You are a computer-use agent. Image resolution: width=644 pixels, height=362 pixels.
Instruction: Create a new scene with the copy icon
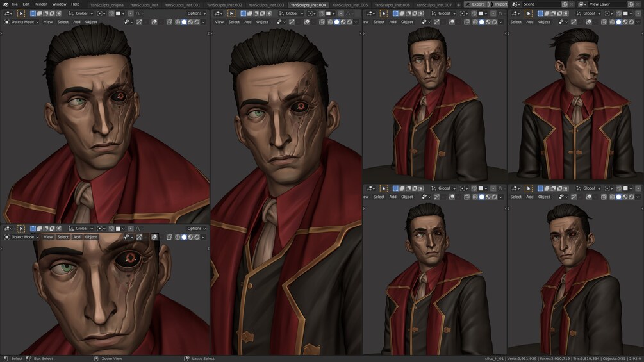pyautogui.click(x=565, y=4)
